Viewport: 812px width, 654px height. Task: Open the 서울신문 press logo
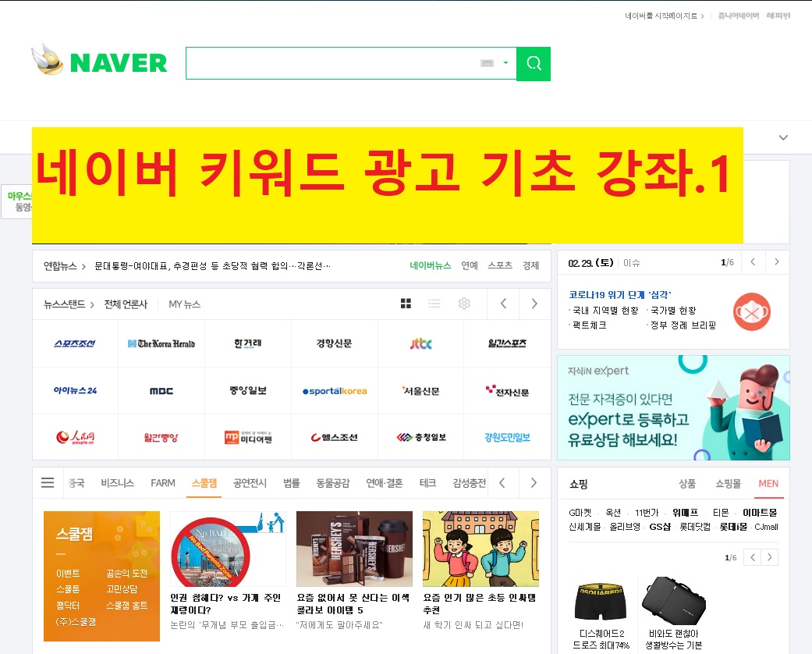coord(420,391)
